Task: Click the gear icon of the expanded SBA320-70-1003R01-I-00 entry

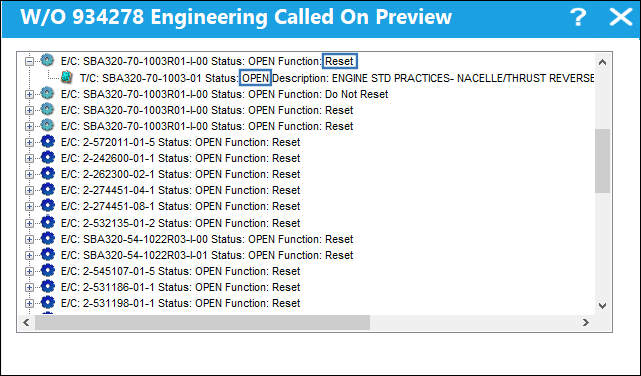Action: coord(47,60)
